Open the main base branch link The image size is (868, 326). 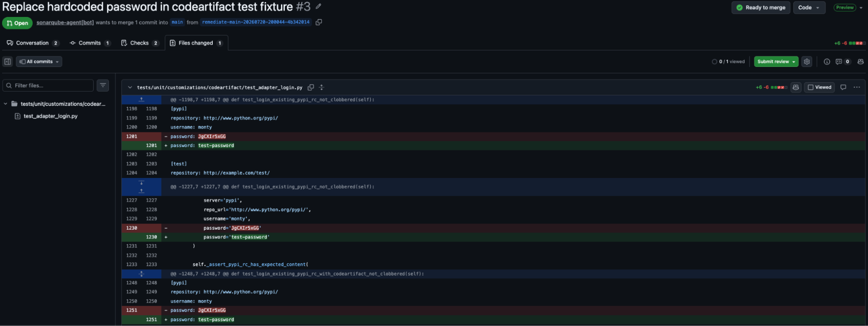177,22
